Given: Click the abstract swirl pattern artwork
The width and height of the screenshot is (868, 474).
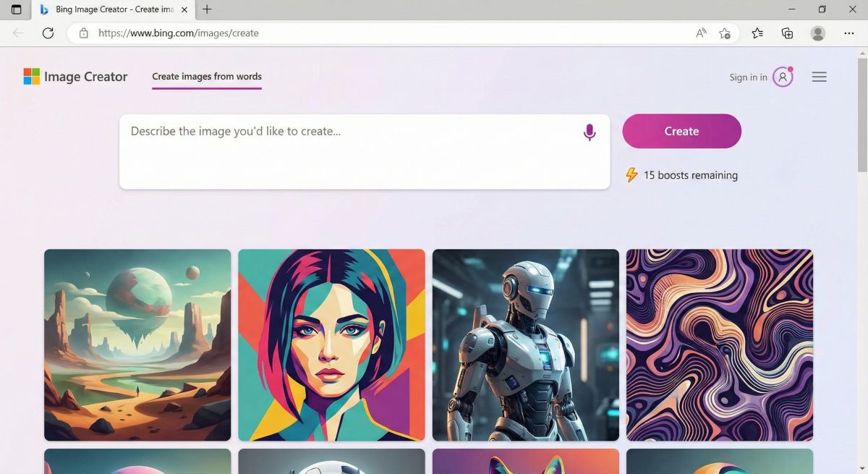Looking at the screenshot, I should (719, 344).
